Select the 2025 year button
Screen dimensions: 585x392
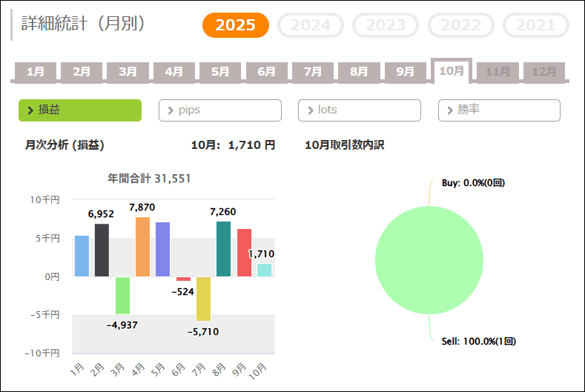tap(235, 25)
